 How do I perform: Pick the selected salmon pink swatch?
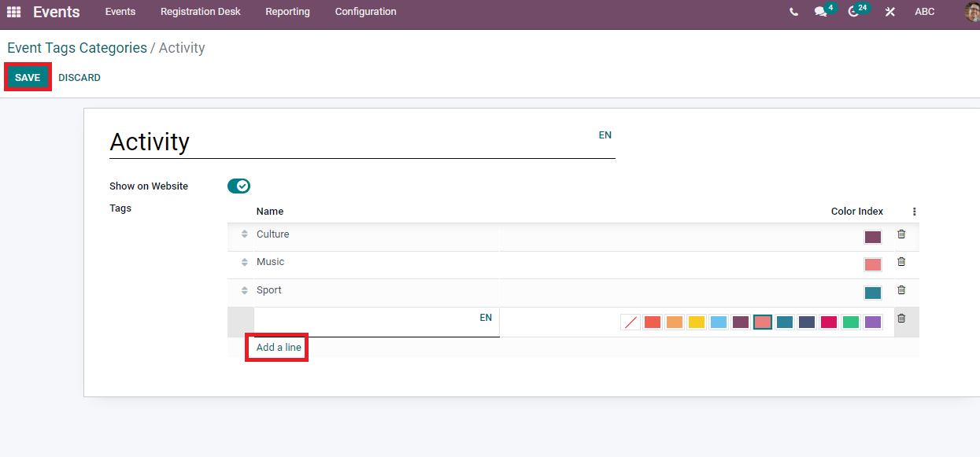[x=763, y=322]
